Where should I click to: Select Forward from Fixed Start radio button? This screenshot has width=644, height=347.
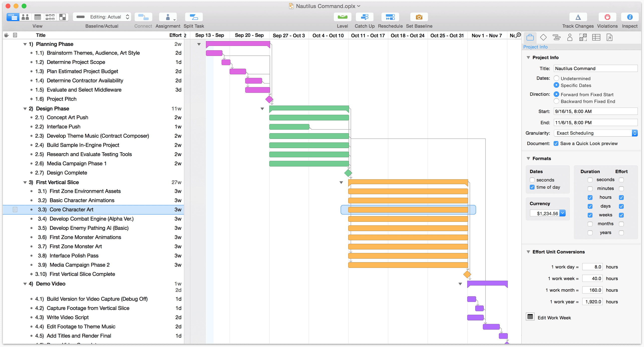[556, 94]
